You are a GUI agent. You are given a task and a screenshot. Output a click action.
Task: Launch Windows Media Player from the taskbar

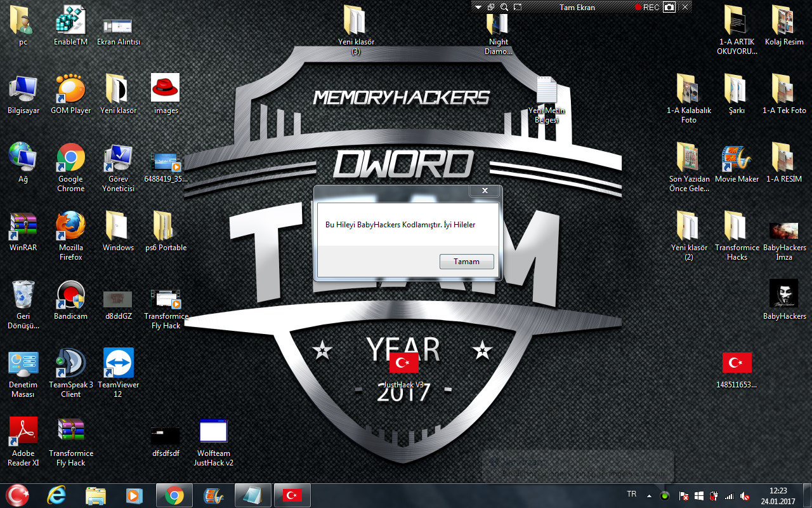coord(134,495)
